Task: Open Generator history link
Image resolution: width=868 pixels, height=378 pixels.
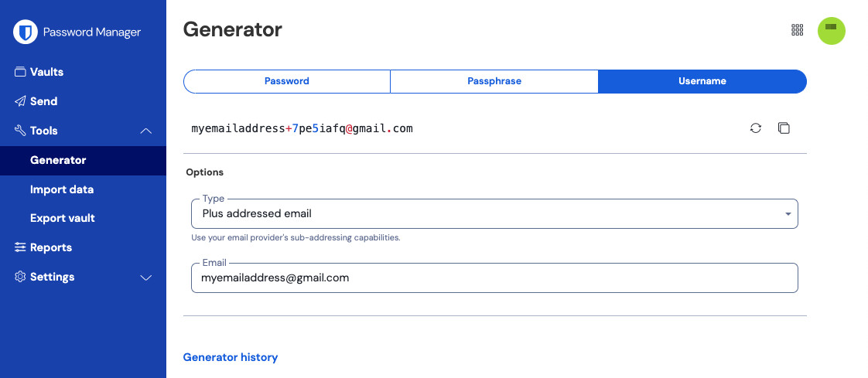Action: [x=231, y=357]
